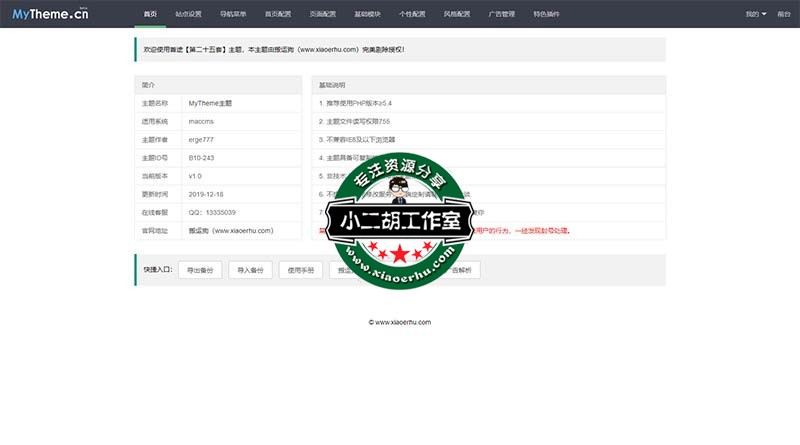Expand the 我的 dropdown menu
Screen dimensions: 800x445
pos(756,15)
